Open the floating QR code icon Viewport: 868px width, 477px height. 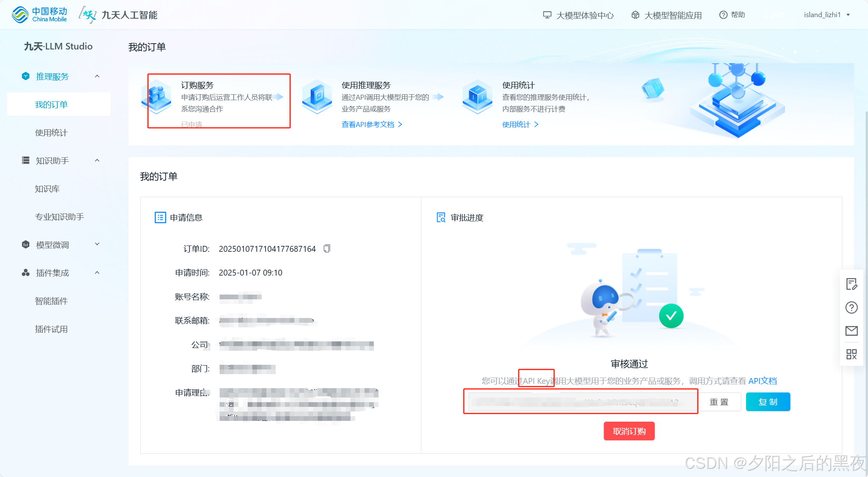tap(852, 354)
